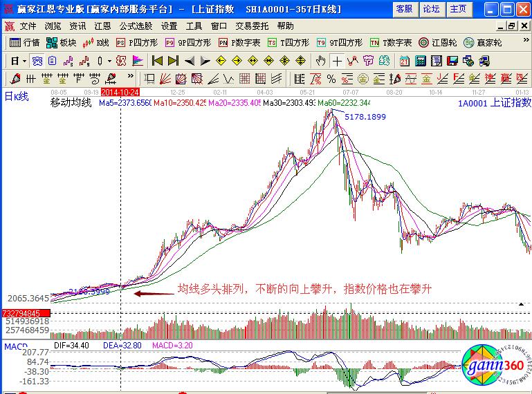Toggle the hand pan tool
The height and width of the screenshot is (394, 532).
point(320,61)
